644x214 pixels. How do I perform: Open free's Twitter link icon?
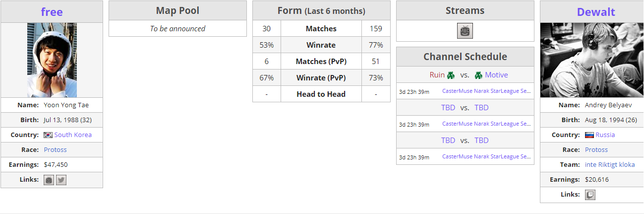61,180
